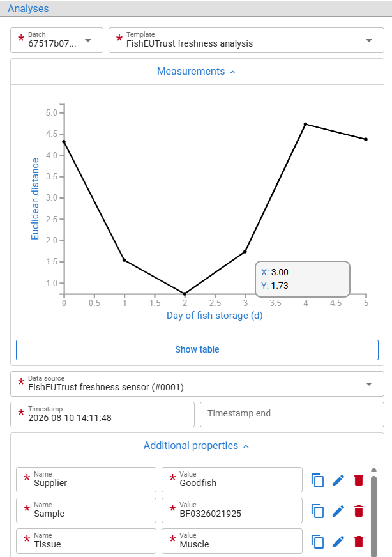Click the Timestamp field with 2026-08-10
The image size is (392, 557).
pos(102,414)
